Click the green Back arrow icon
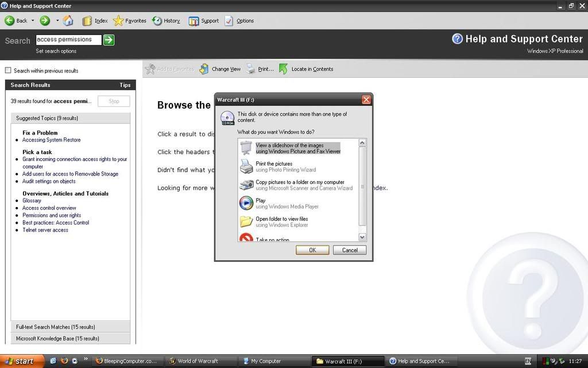588x368 pixels. [9, 21]
